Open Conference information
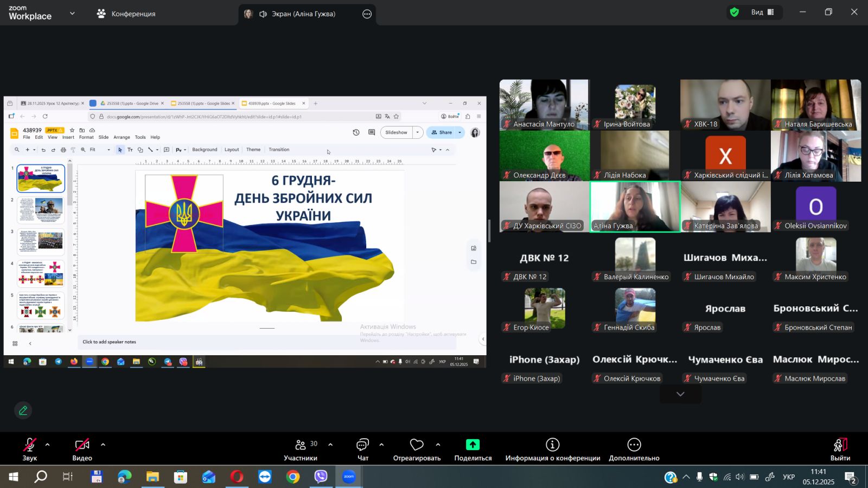 [552, 450]
